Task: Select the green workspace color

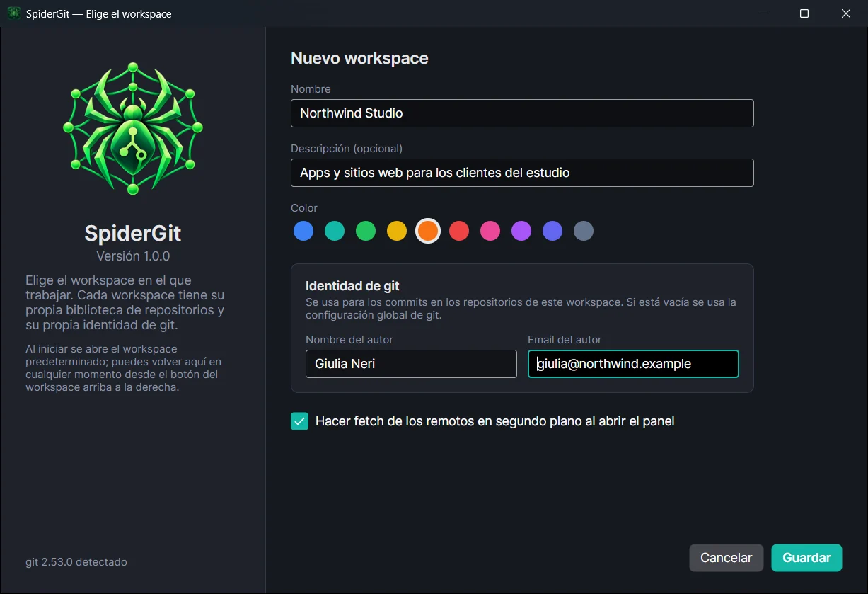Action: tap(366, 231)
